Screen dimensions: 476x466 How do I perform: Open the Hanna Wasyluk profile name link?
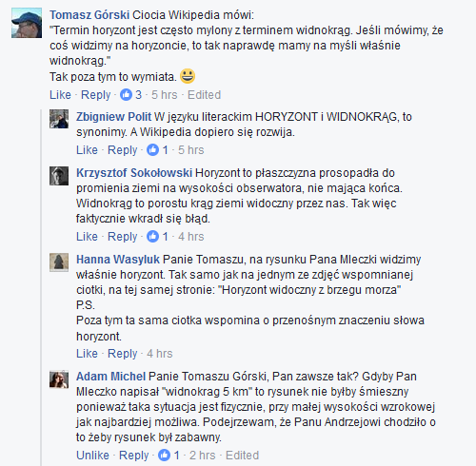118,260
